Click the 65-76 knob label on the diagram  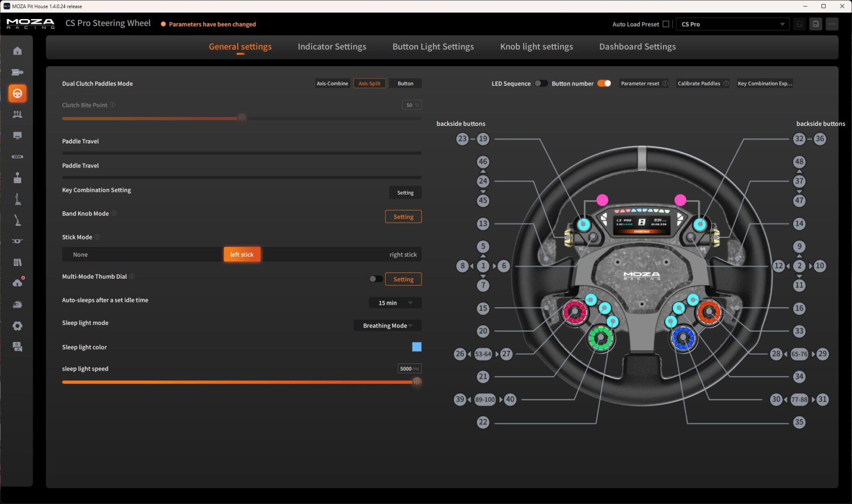[799, 354]
